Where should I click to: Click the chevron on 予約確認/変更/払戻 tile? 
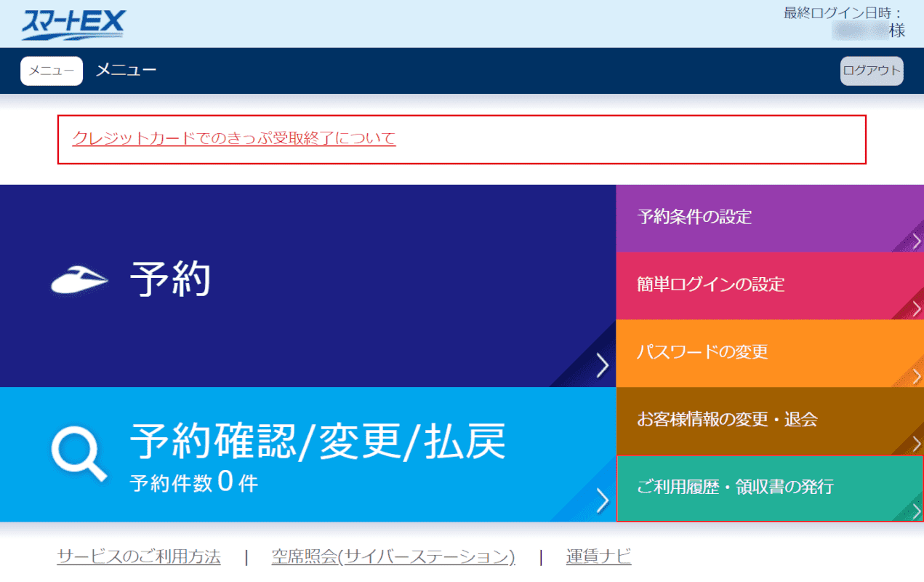(602, 501)
